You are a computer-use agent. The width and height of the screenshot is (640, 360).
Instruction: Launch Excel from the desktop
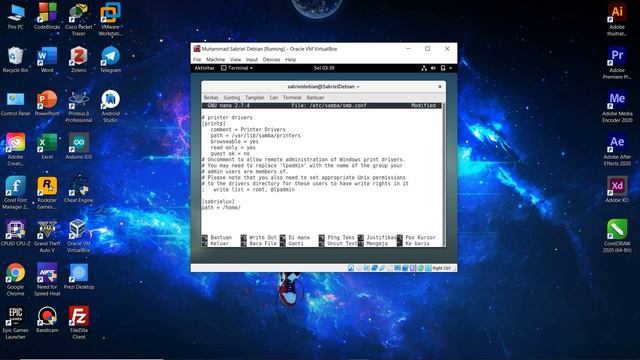coord(47,146)
